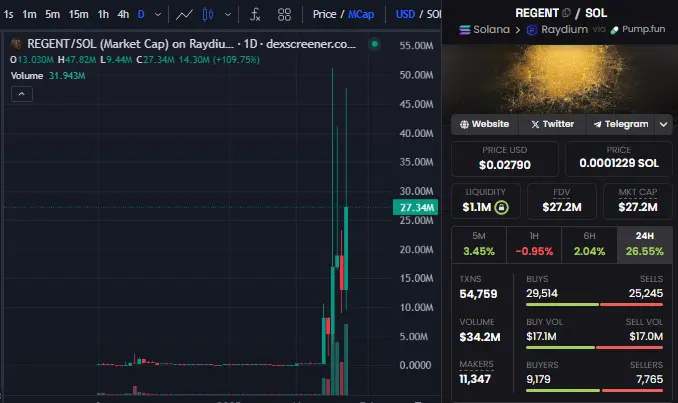Select the 1m timeframe
Screen dimensions: 678x403
pyautogui.click(x=29, y=14)
